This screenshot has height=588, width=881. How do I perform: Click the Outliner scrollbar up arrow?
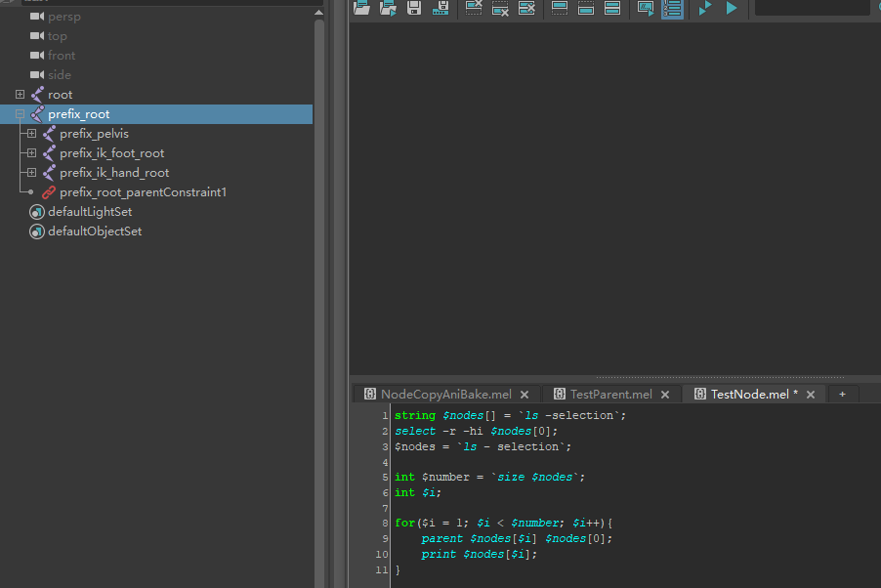[x=318, y=13]
